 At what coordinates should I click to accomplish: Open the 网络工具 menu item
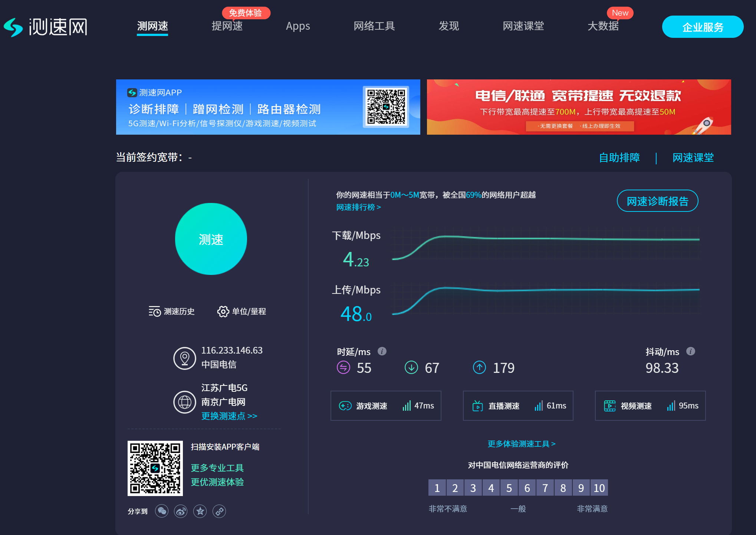tap(374, 26)
